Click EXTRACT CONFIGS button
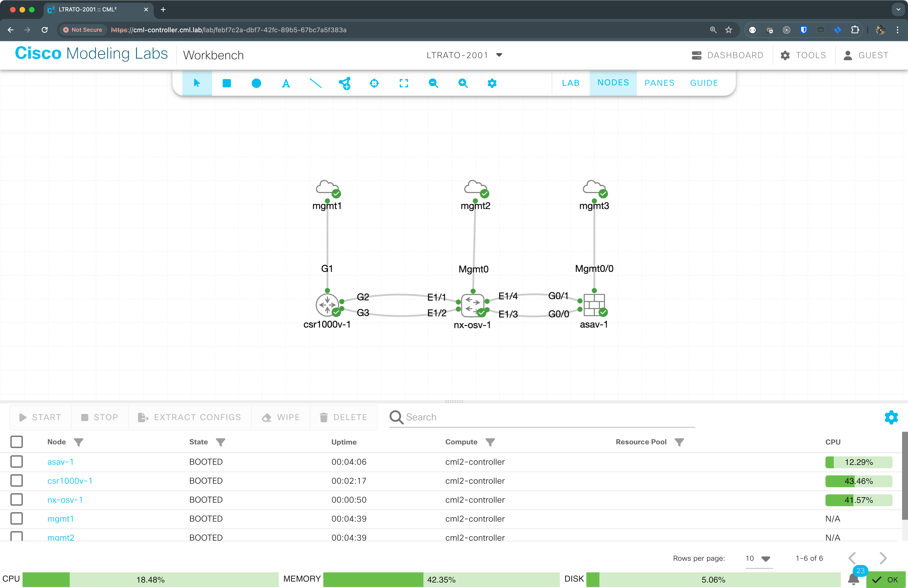 190,417
